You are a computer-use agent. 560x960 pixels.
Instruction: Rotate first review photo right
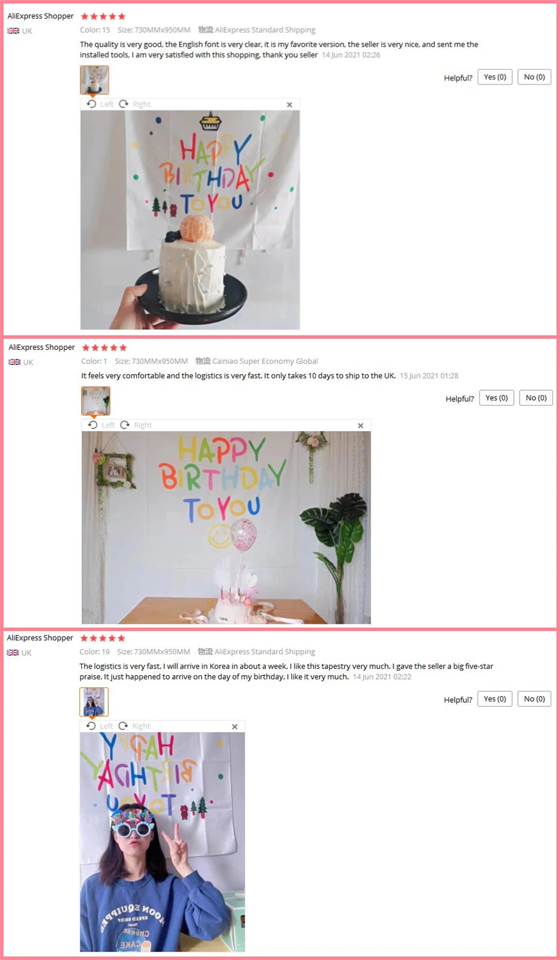(135, 104)
